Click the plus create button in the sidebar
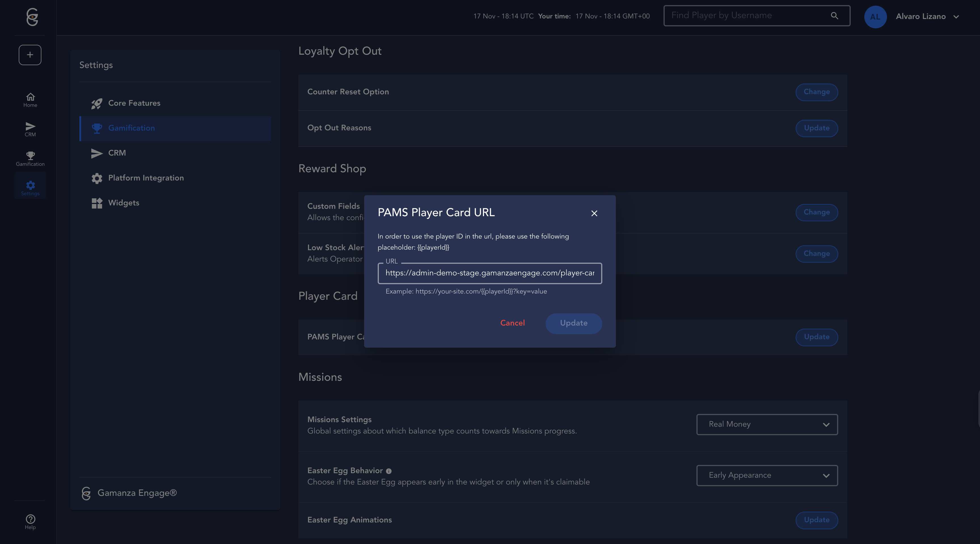Screen dimensions: 980x544 click(x=30, y=55)
